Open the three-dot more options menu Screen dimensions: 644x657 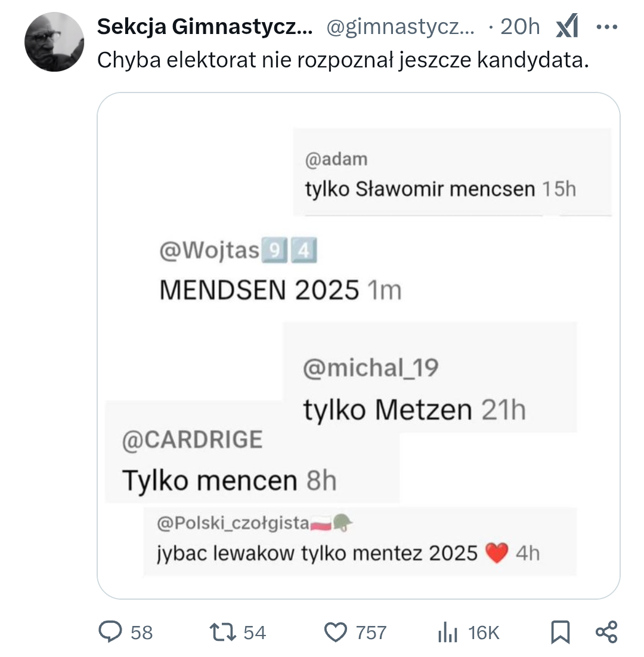[x=607, y=27]
